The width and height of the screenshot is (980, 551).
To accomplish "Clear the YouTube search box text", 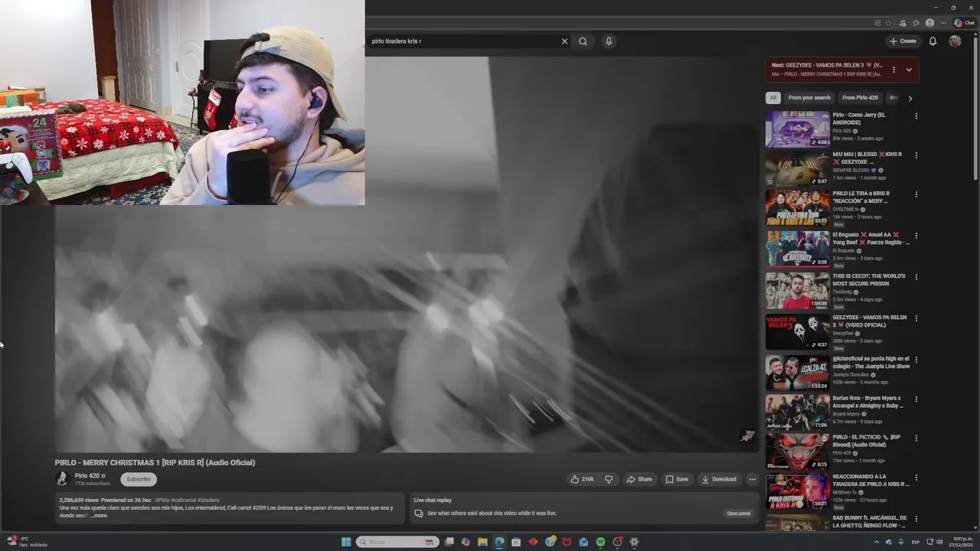I will tap(564, 41).
